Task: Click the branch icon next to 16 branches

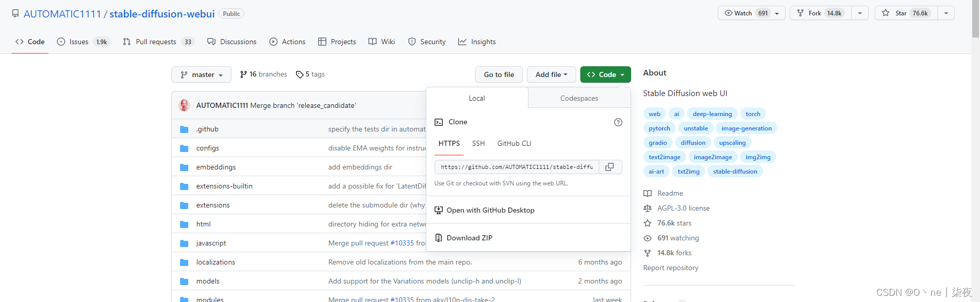Action: (243, 74)
